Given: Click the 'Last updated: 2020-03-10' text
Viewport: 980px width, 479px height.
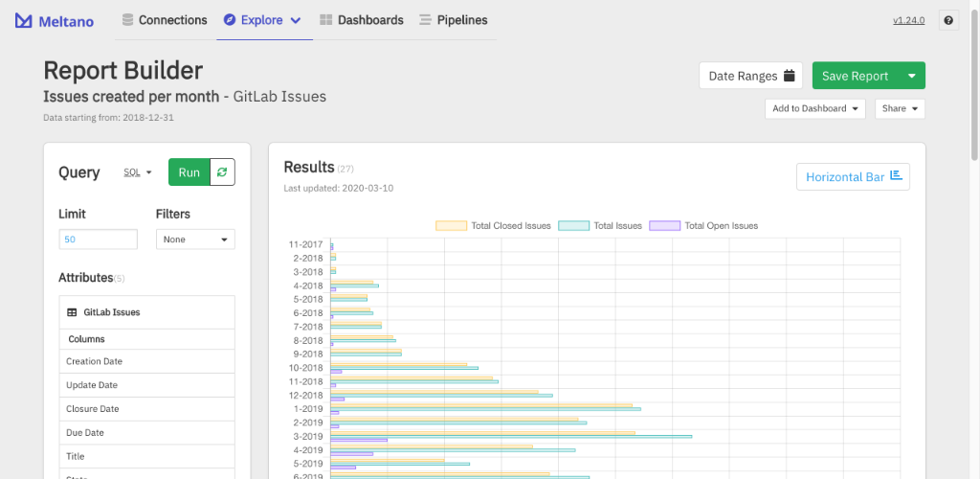Looking at the screenshot, I should click(338, 188).
